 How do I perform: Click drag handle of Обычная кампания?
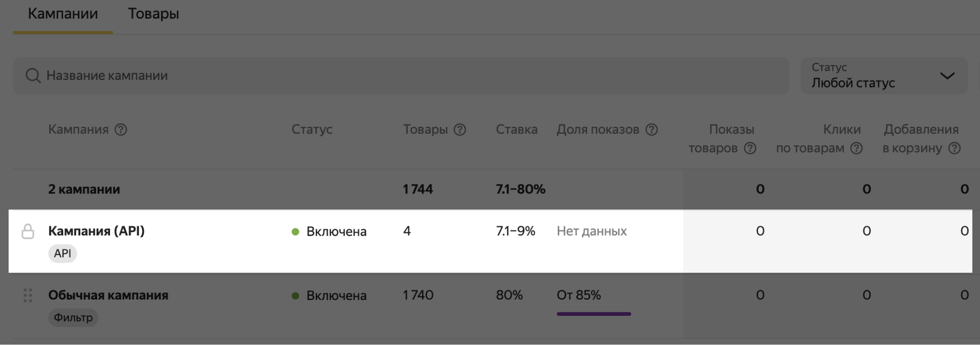[28, 295]
